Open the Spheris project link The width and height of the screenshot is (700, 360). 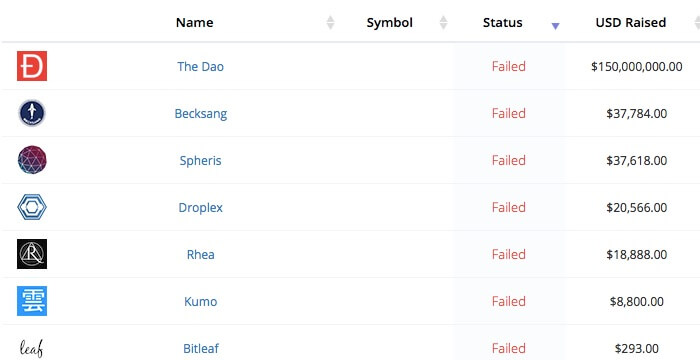point(200,160)
